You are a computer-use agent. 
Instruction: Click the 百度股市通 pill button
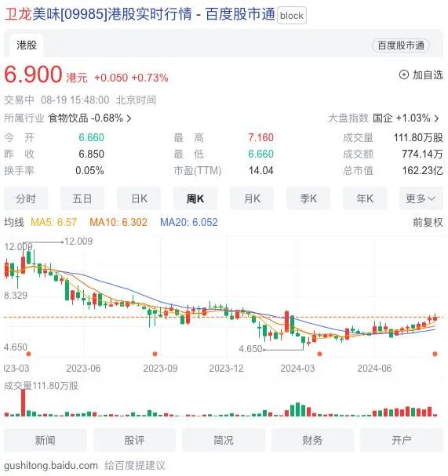(401, 45)
